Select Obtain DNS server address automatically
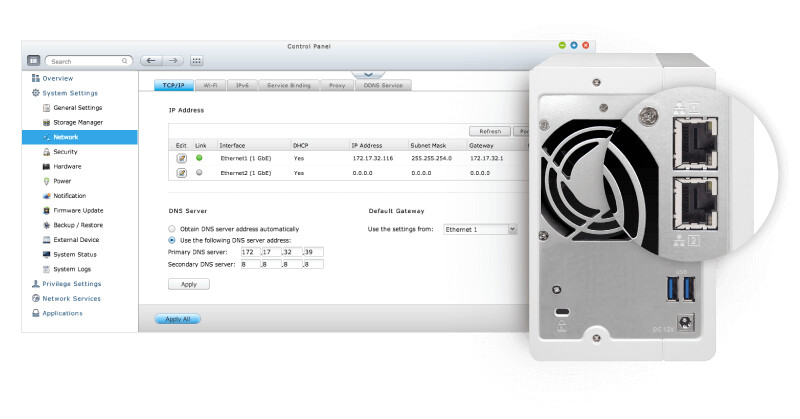This screenshot has width=800, height=419. pyautogui.click(x=172, y=229)
